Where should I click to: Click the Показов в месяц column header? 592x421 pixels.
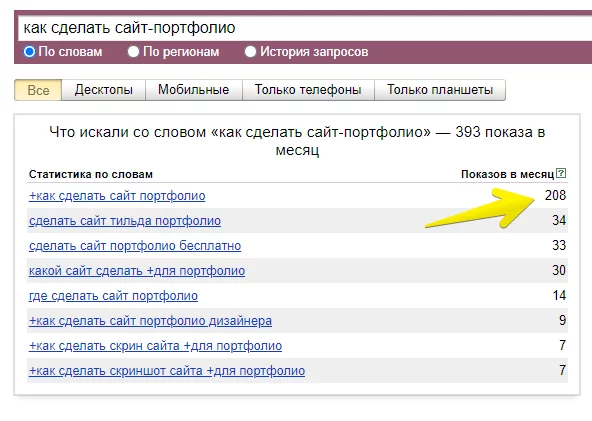click(x=507, y=174)
